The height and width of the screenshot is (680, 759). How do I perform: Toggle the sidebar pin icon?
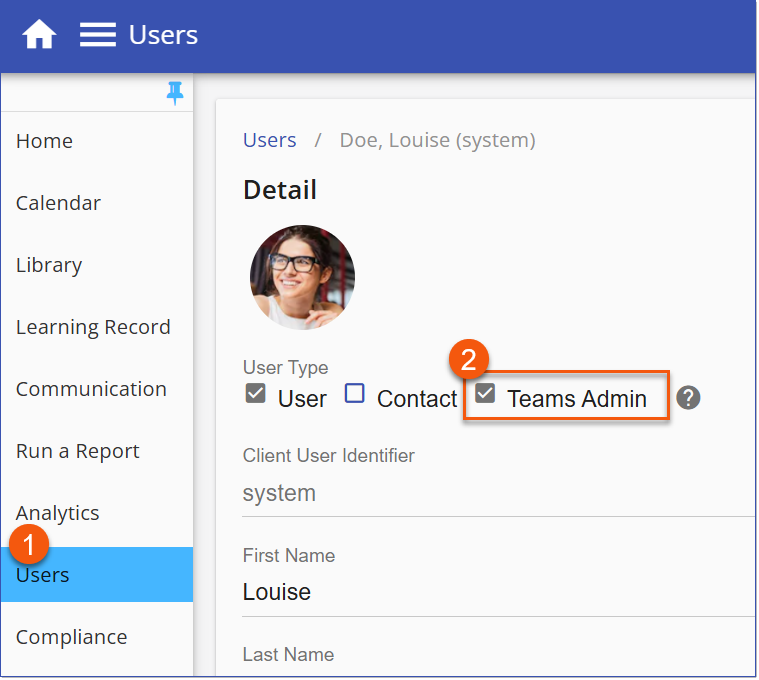(175, 93)
